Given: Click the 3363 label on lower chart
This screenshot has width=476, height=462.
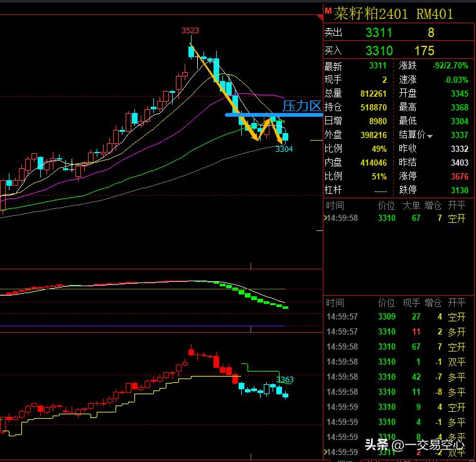Looking at the screenshot, I should (284, 380).
